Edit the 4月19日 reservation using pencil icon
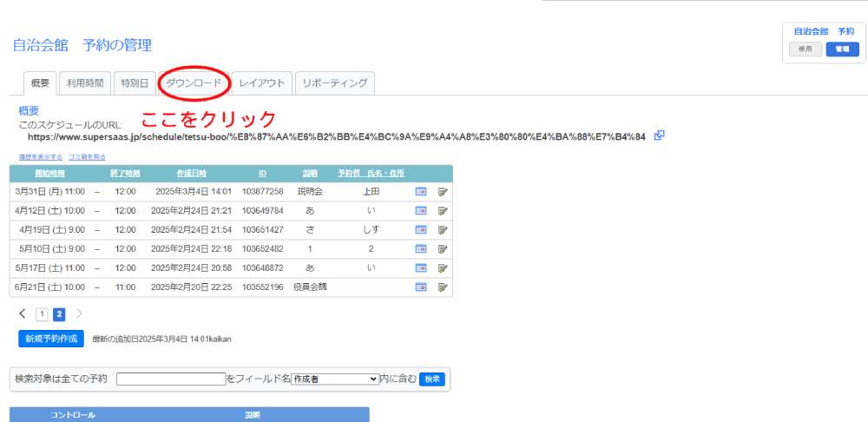 click(443, 229)
